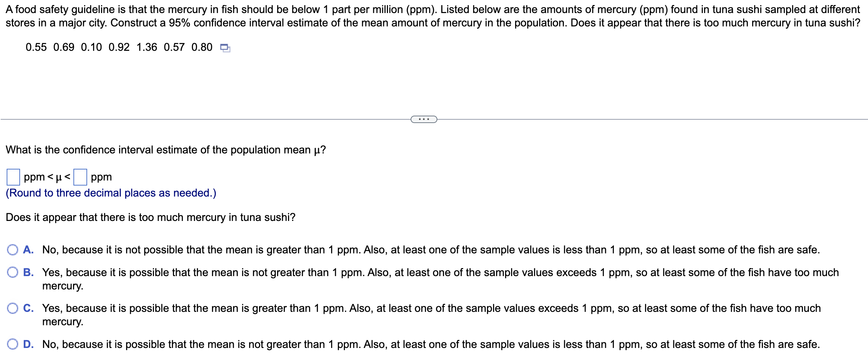The image size is (868, 363).
Task: Open the data table popup icon
Action: [225, 48]
